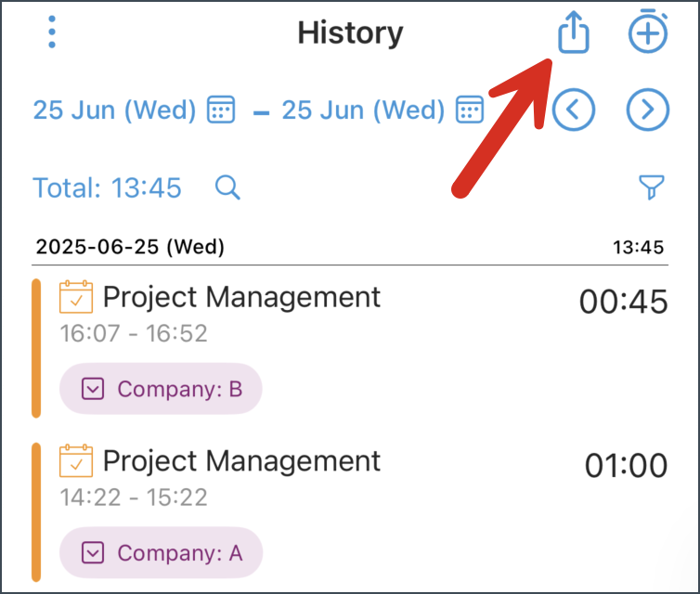Open the filter funnel icon
The height and width of the screenshot is (594, 700).
click(x=653, y=188)
